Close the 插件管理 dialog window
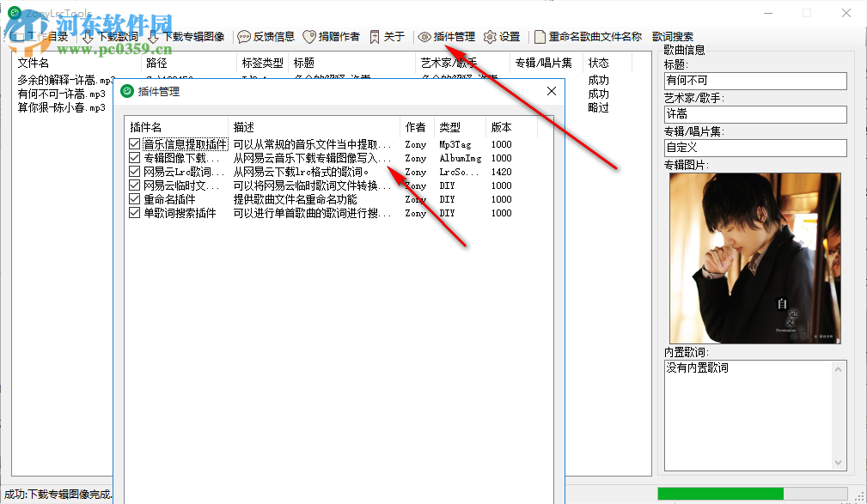This screenshot has height=504, width=867. pyautogui.click(x=551, y=90)
